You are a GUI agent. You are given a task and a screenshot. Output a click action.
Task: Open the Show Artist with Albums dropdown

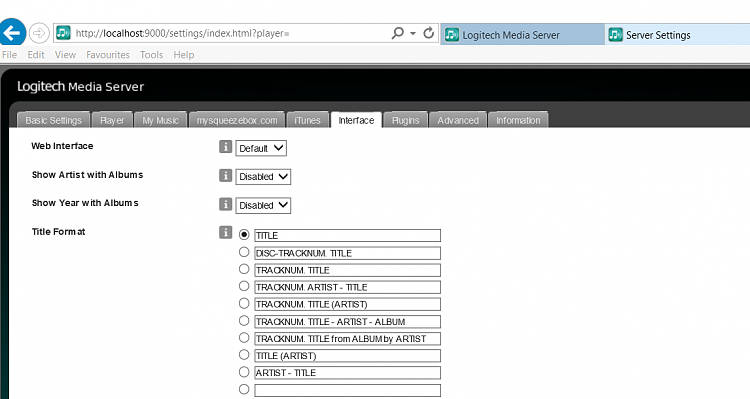pyautogui.click(x=263, y=177)
